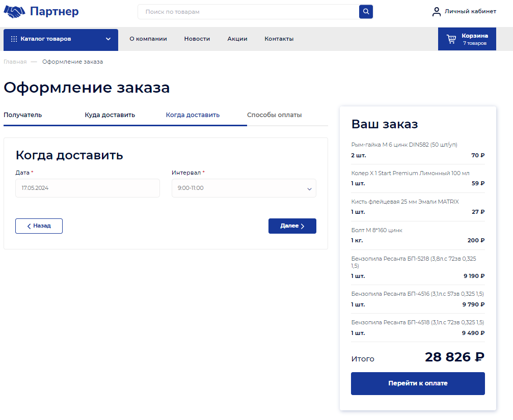
Task: Focus the product search field
Action: click(x=248, y=12)
